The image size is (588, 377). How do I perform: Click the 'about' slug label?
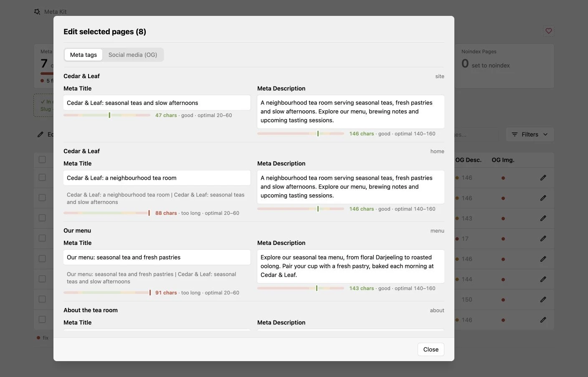(437, 311)
